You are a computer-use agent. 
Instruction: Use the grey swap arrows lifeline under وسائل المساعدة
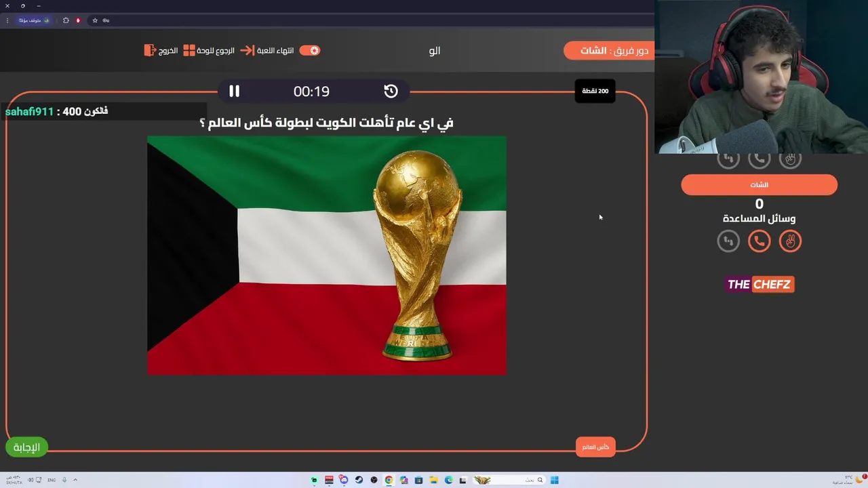[x=728, y=241]
